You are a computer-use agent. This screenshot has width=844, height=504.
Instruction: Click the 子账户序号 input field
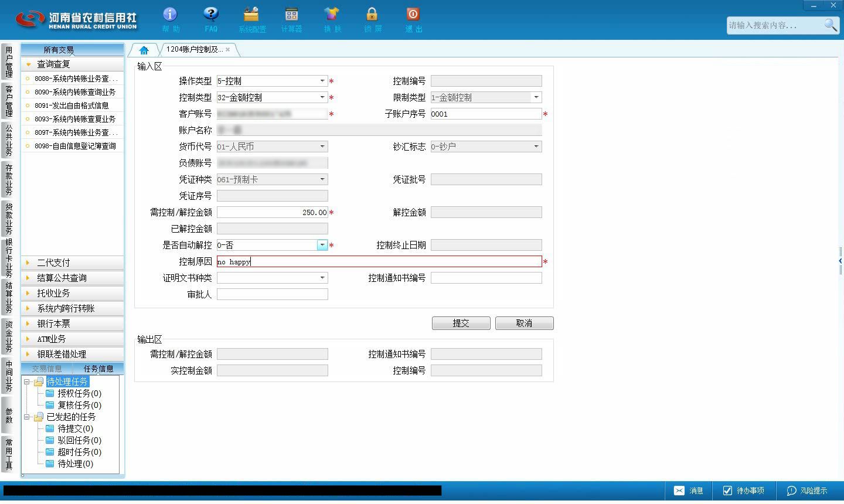click(486, 114)
